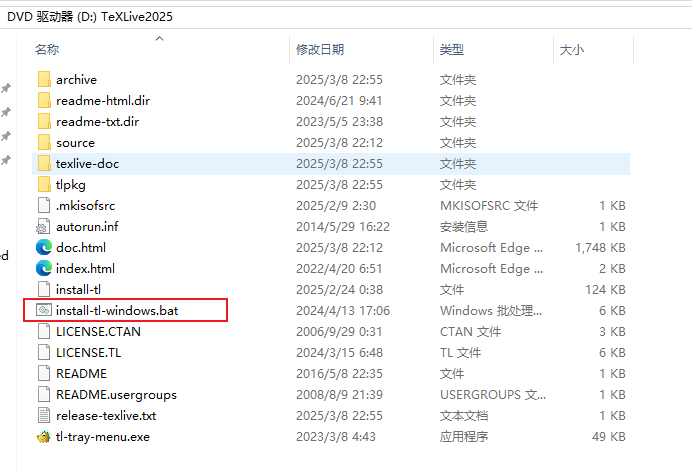The width and height of the screenshot is (692, 473).
Task: Select the folder name texlive-doc
Action: [87, 164]
